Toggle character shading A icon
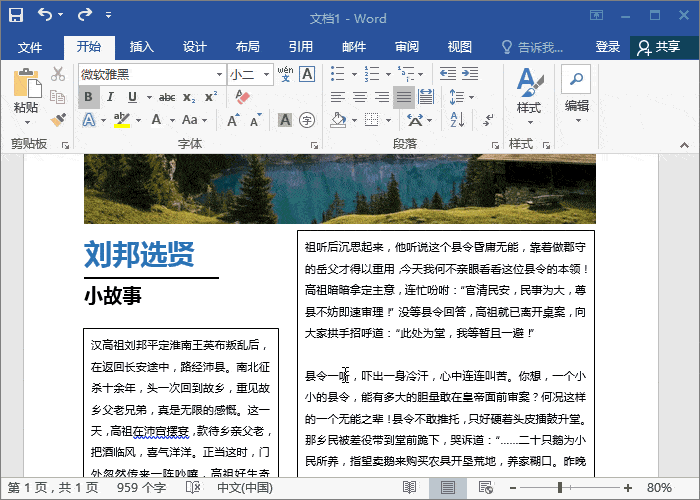Image resolution: width=700 pixels, height=500 pixels. [285, 120]
